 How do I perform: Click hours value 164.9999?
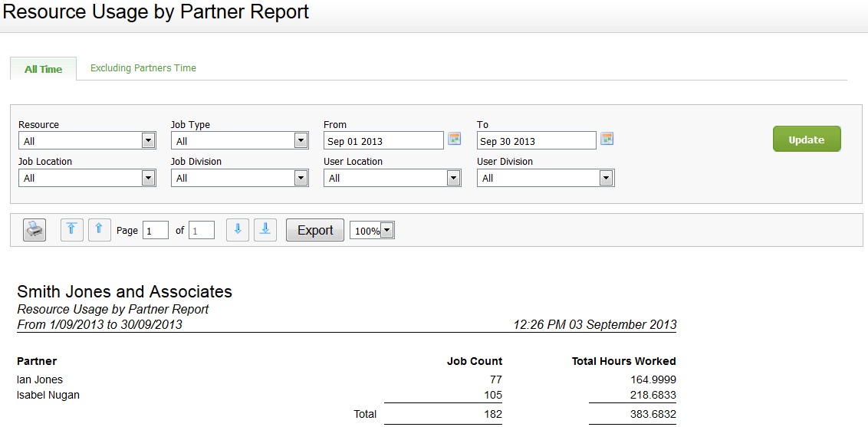point(653,379)
